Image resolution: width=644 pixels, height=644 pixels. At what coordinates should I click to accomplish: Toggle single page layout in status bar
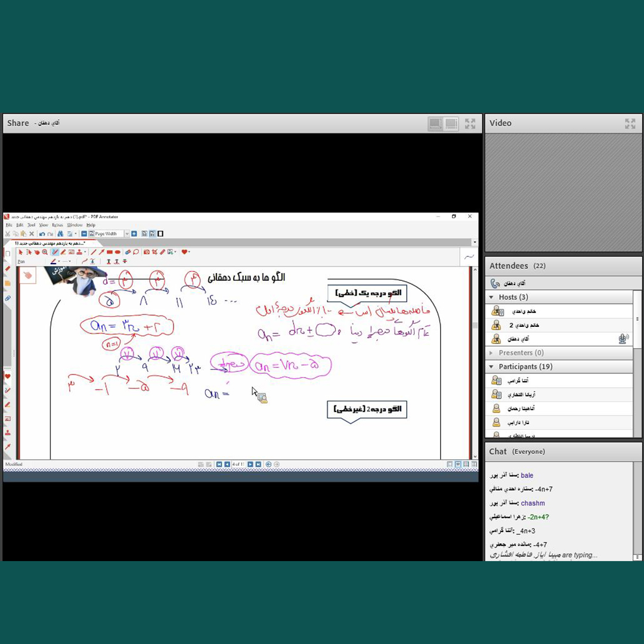pyautogui.click(x=450, y=464)
